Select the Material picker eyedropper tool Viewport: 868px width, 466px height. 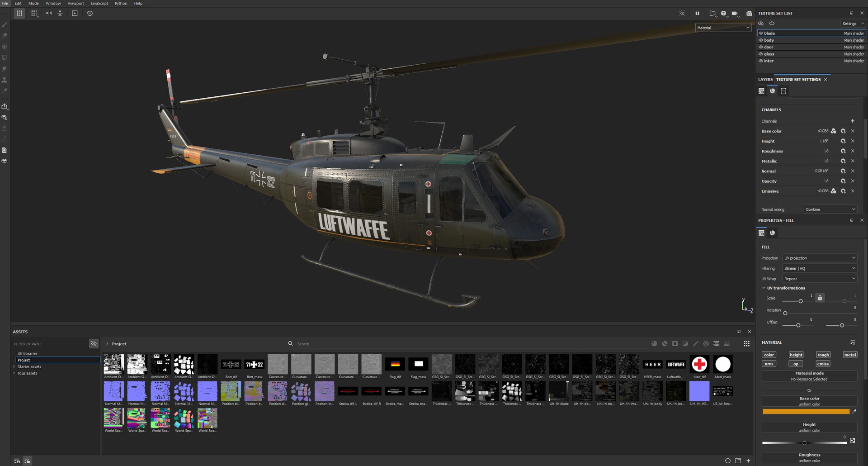point(5,91)
